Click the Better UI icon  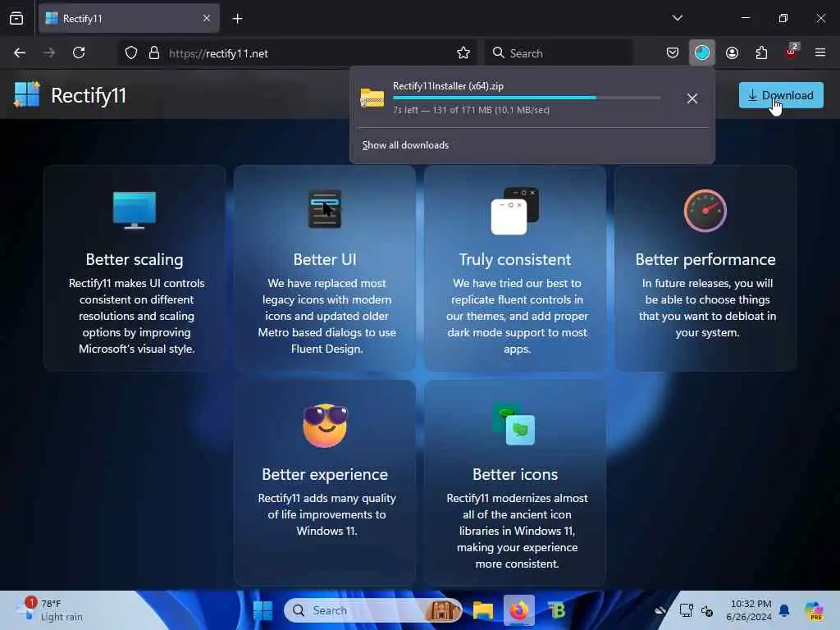[x=325, y=209]
